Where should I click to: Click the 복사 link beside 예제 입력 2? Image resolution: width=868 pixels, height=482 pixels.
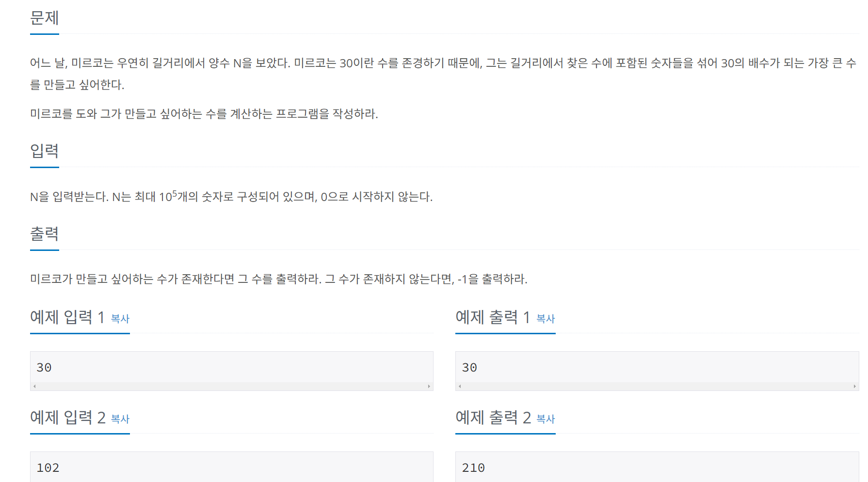tap(120, 419)
